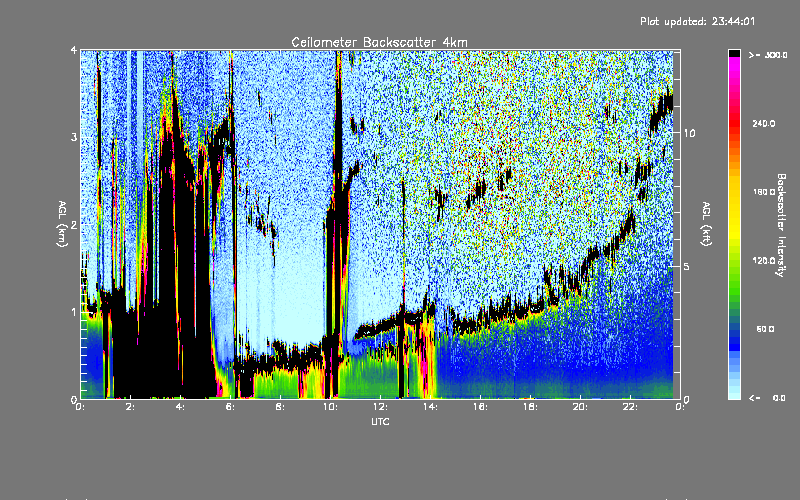800x500 pixels.
Task: Click the '14:' tick on the UTC axis
Action: [430, 407]
